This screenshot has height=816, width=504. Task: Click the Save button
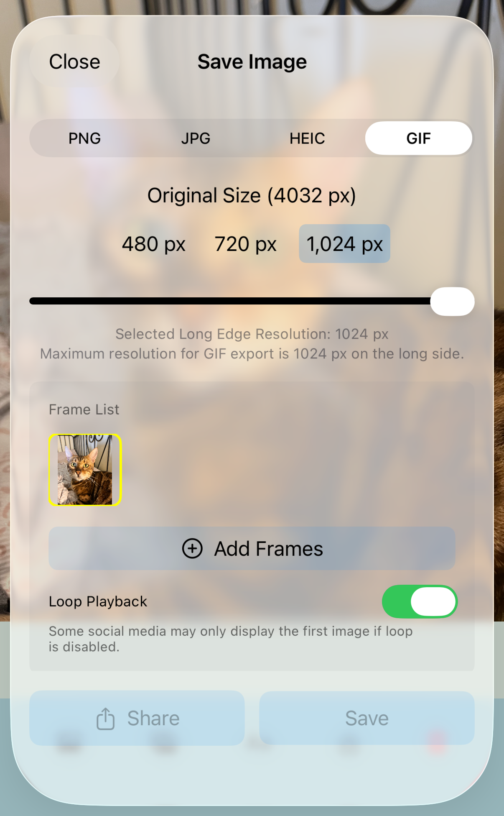point(367,718)
